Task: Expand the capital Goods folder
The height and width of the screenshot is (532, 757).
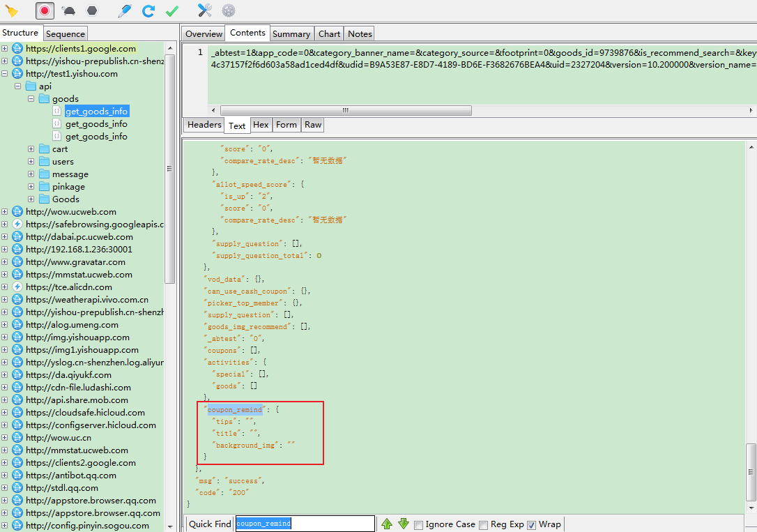Action: (x=31, y=199)
